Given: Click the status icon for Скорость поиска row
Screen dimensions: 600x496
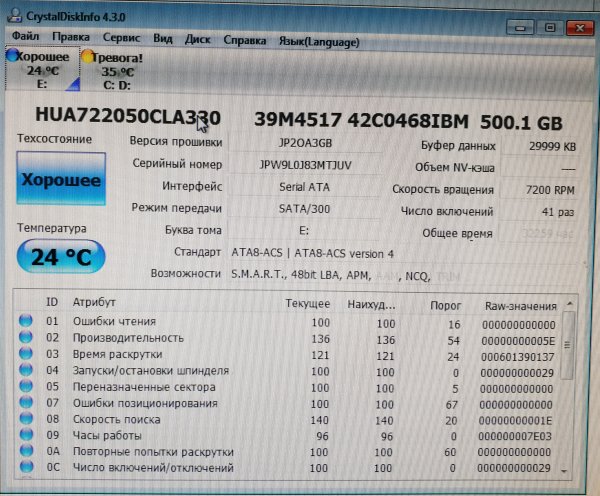Looking at the screenshot, I should point(26,419).
